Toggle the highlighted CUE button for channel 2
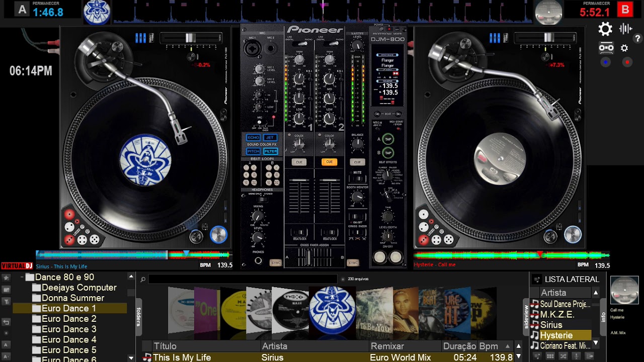Viewport: 644px width, 362px height. click(329, 162)
